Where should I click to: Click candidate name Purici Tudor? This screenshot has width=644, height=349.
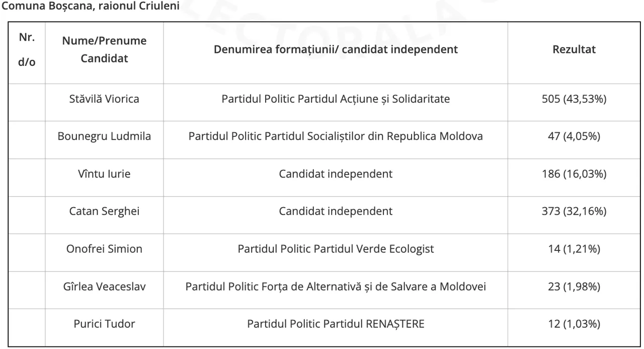(x=104, y=324)
